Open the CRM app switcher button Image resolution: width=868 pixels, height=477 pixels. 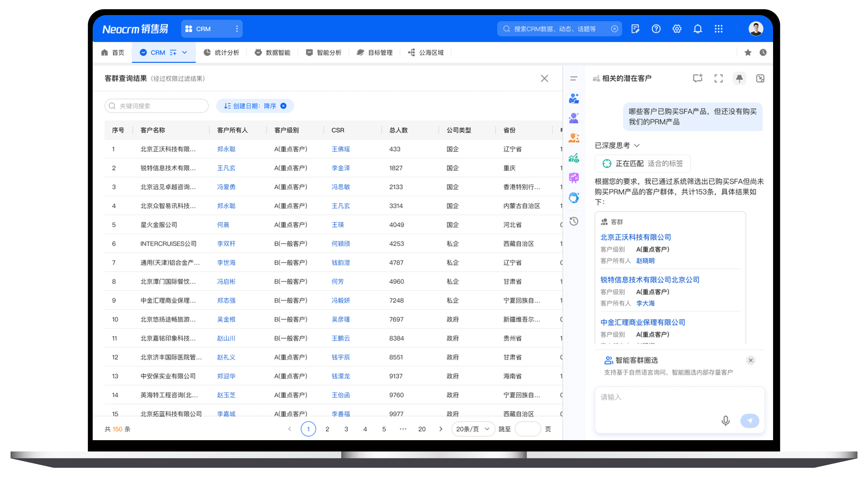coord(212,29)
